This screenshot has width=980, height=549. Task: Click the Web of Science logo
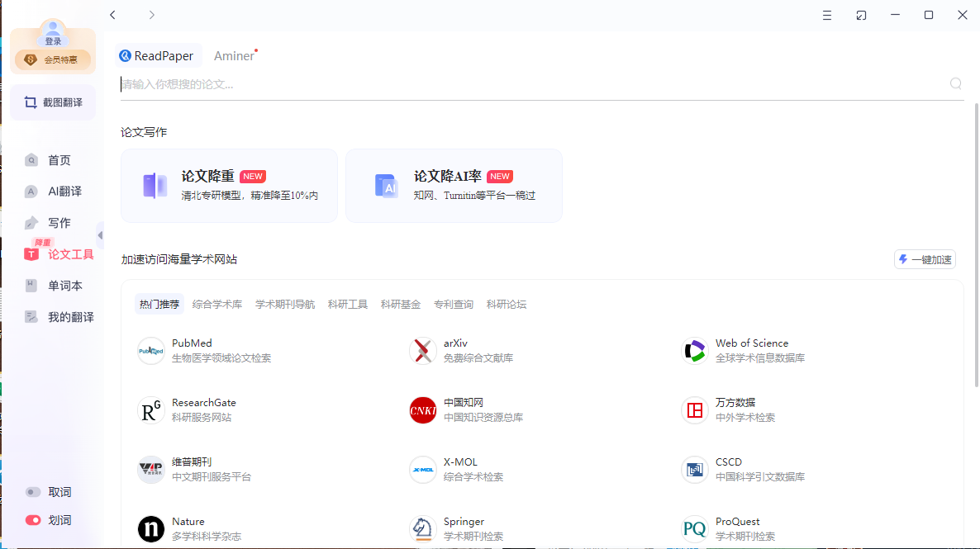pos(695,351)
